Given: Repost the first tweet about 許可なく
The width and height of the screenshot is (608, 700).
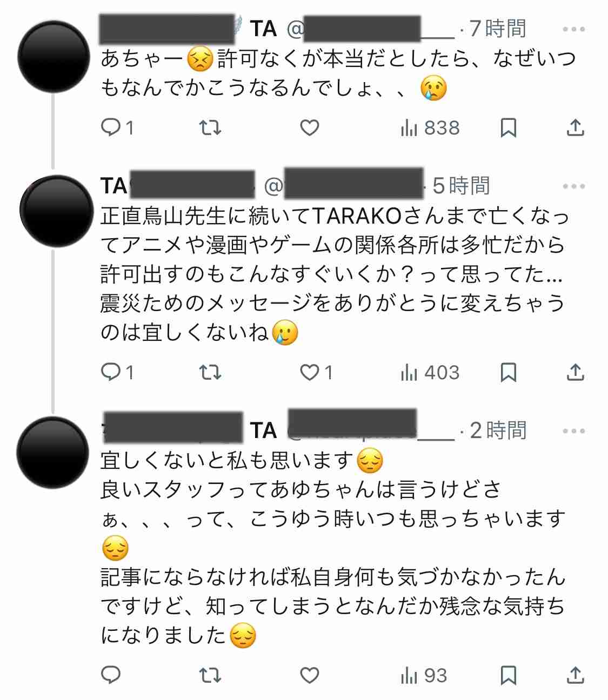Looking at the screenshot, I should pyautogui.click(x=210, y=128).
